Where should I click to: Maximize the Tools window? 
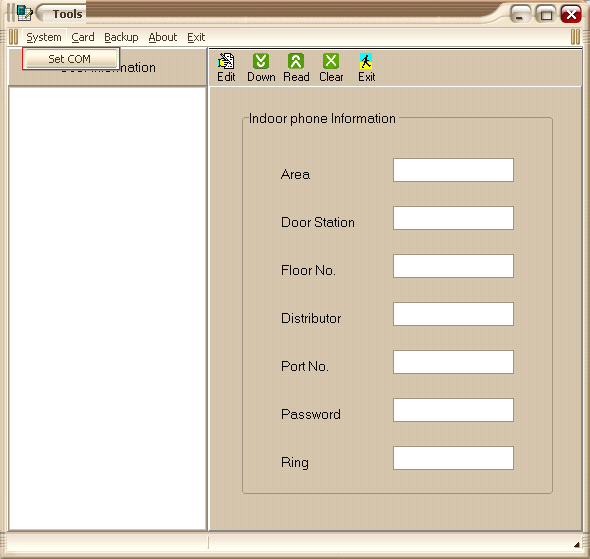coord(546,14)
